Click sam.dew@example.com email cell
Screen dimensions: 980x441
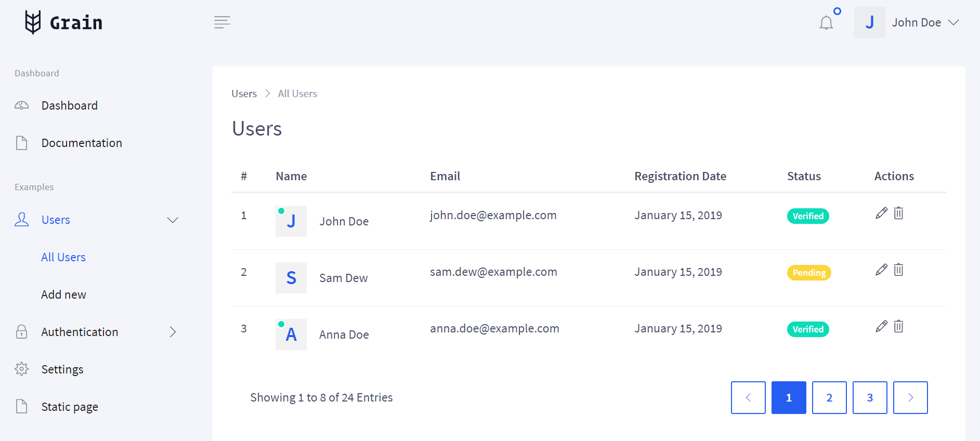493,272
